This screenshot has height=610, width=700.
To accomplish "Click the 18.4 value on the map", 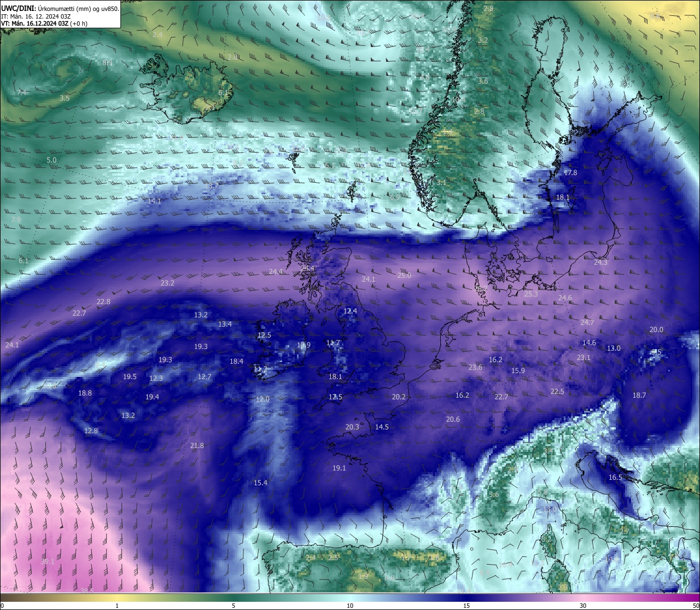I will point(236,361).
